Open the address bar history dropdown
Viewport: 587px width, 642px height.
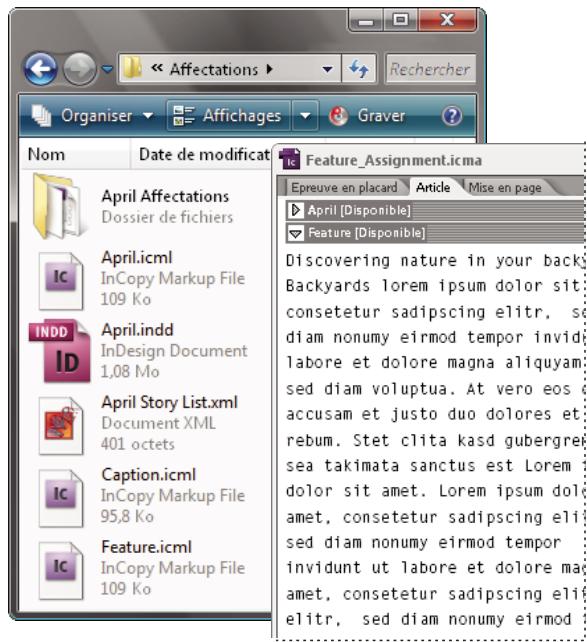pos(327,69)
